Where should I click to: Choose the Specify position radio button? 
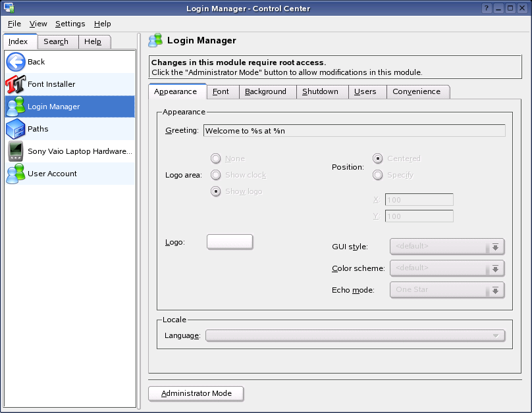pyautogui.click(x=378, y=175)
